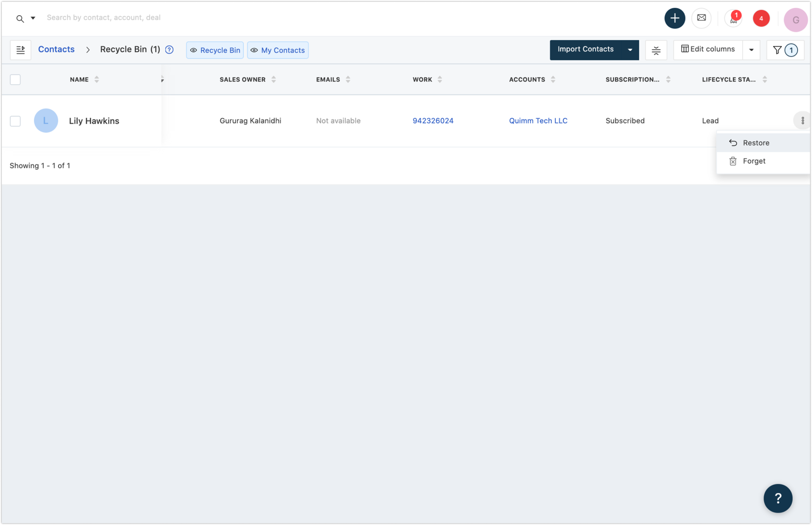Choose Restore from the context menu

tap(756, 143)
